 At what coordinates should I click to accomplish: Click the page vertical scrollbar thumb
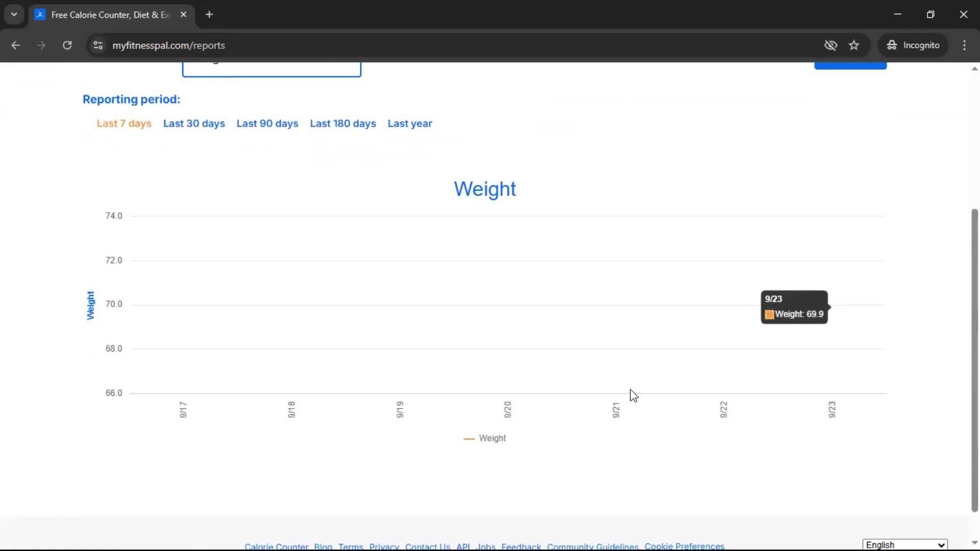(974, 360)
